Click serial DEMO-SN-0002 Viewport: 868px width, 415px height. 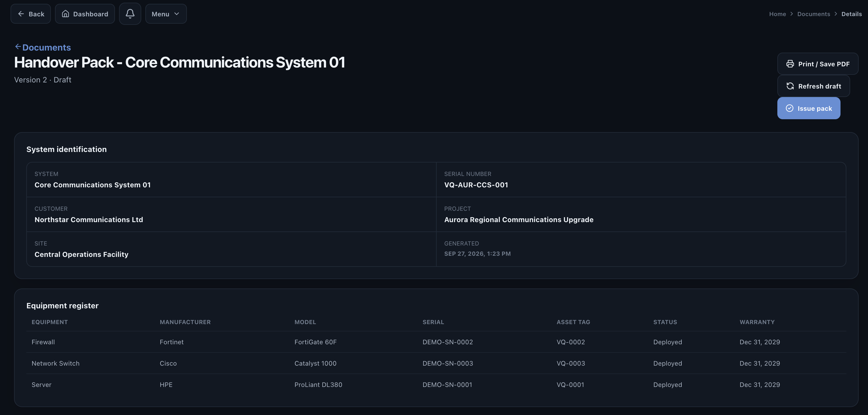[447, 342]
